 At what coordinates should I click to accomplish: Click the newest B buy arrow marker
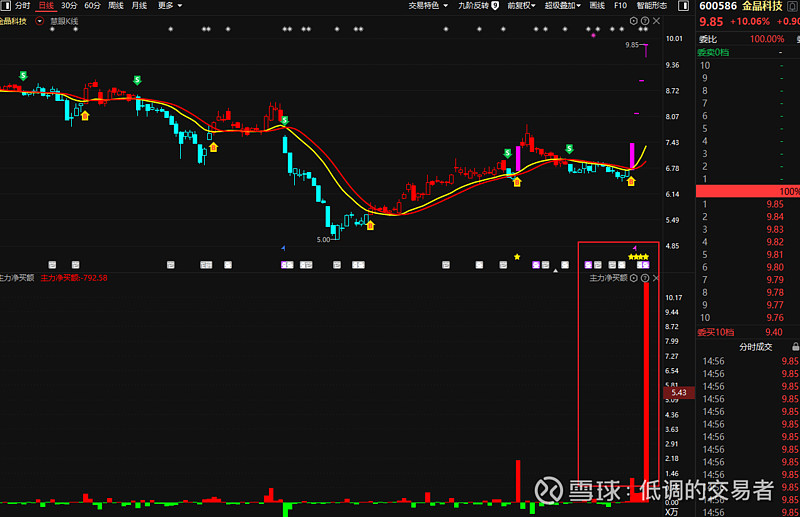(x=631, y=181)
